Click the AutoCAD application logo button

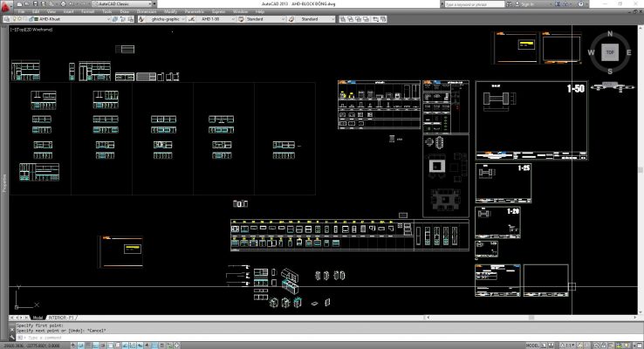[6, 6]
